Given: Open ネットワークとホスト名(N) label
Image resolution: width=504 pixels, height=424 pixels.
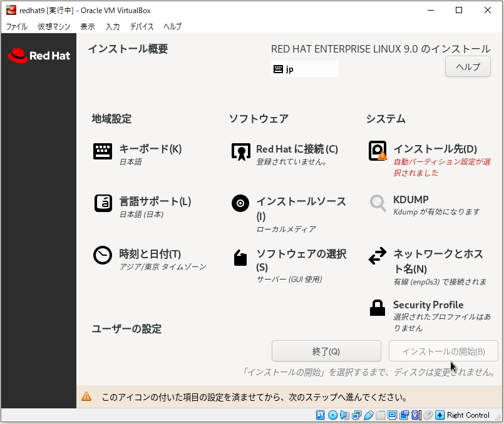Looking at the screenshot, I should click(438, 261).
